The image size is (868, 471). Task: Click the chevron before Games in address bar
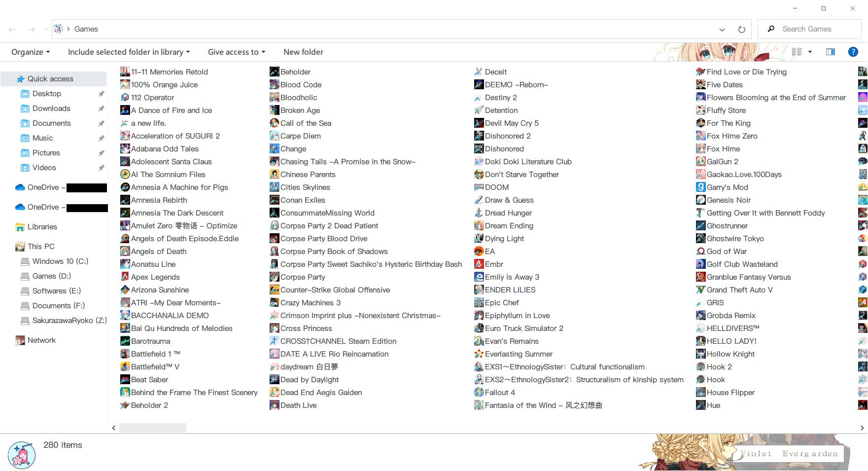tap(69, 29)
